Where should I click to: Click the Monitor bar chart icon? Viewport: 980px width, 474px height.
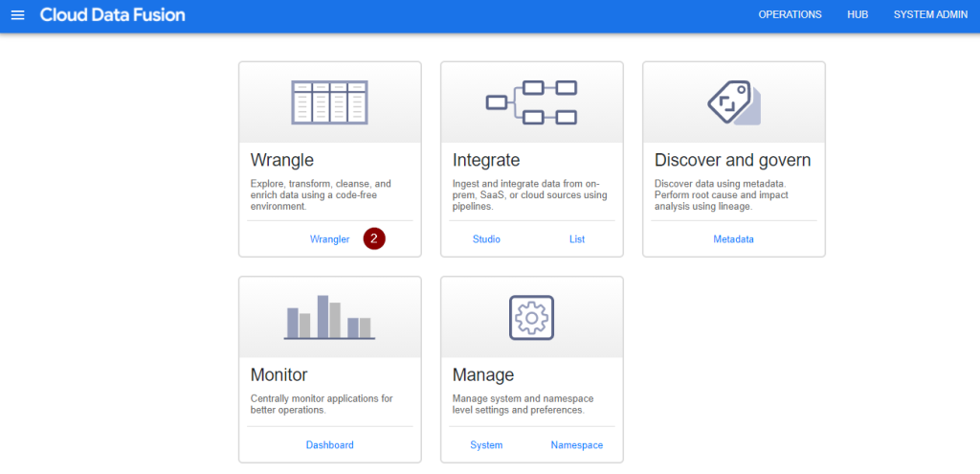click(x=329, y=317)
